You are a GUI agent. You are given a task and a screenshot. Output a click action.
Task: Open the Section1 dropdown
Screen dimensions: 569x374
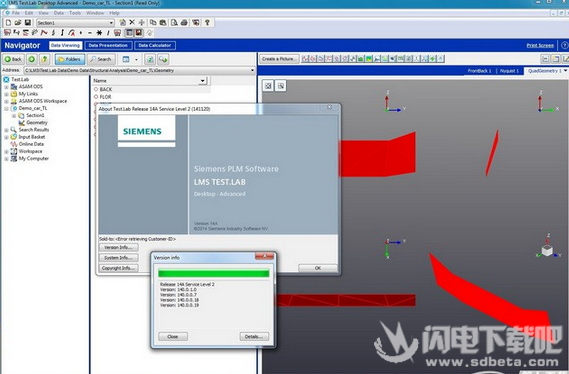(x=111, y=23)
